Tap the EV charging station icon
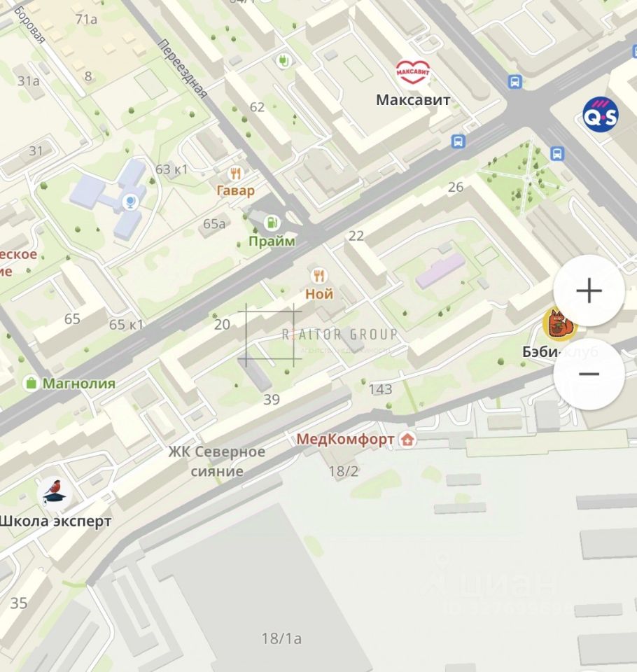The width and height of the screenshot is (637, 672). 283,60
